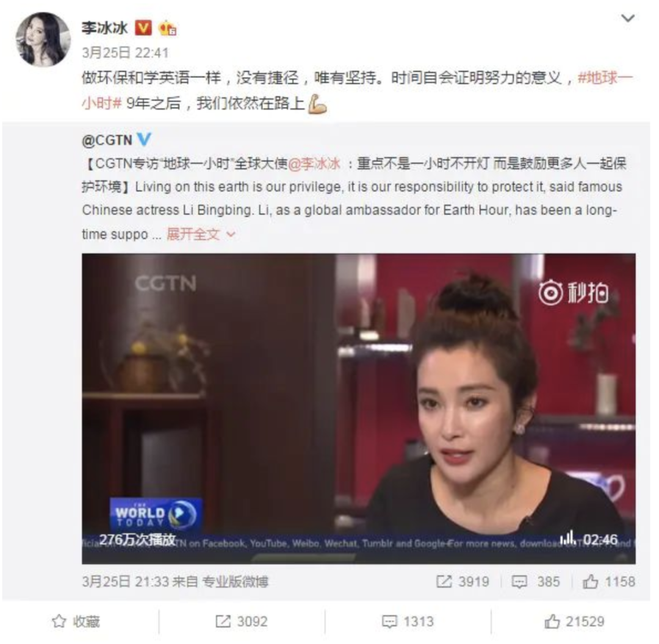The width and height of the screenshot is (659, 644).
Task: Add post to favorites with 收藏
Action: [x=76, y=621]
